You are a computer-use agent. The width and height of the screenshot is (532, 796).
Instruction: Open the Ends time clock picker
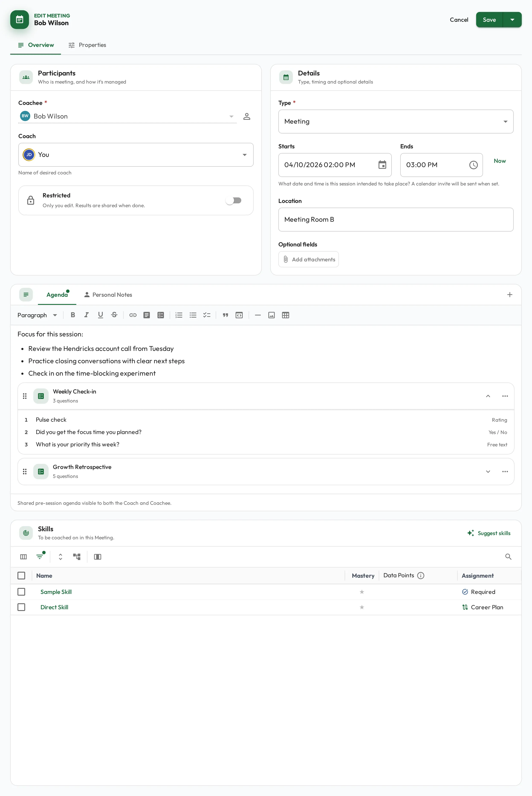coord(473,165)
